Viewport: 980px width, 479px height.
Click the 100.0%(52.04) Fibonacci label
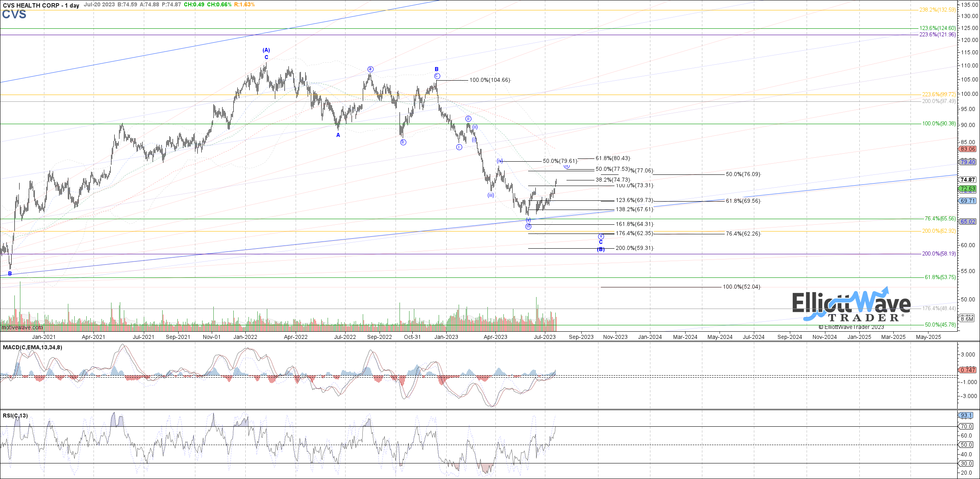pyautogui.click(x=742, y=287)
